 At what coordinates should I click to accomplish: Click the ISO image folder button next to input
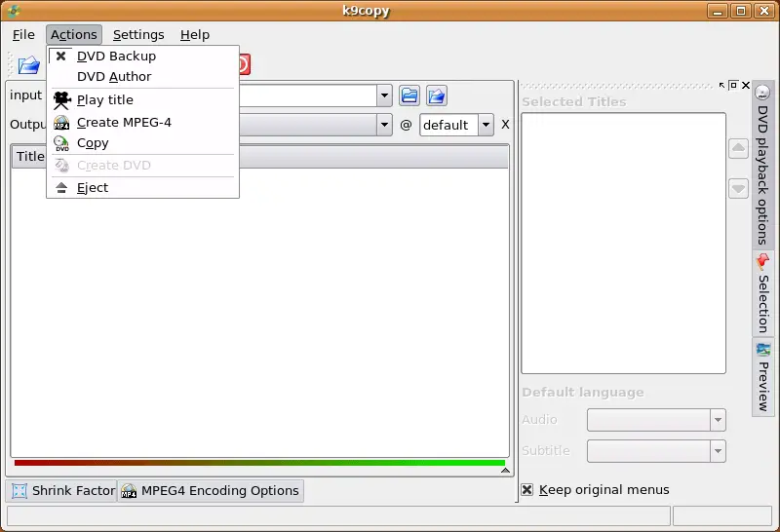tap(436, 95)
